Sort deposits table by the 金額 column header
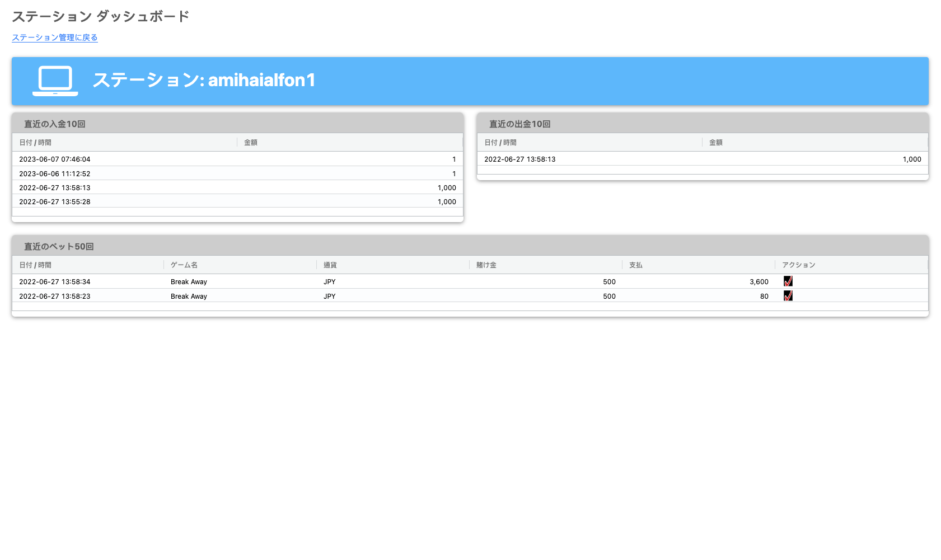This screenshot has height=560, width=941. tap(251, 143)
